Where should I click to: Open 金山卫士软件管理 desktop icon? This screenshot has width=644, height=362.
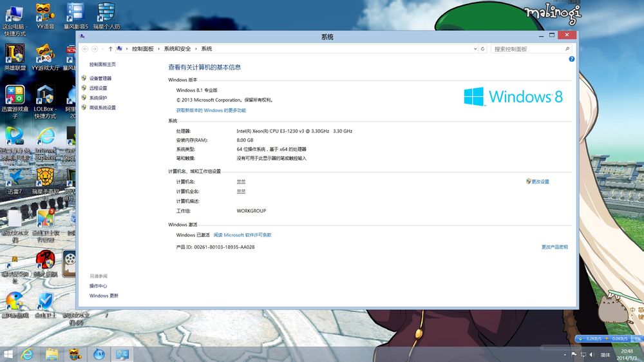[45, 225]
